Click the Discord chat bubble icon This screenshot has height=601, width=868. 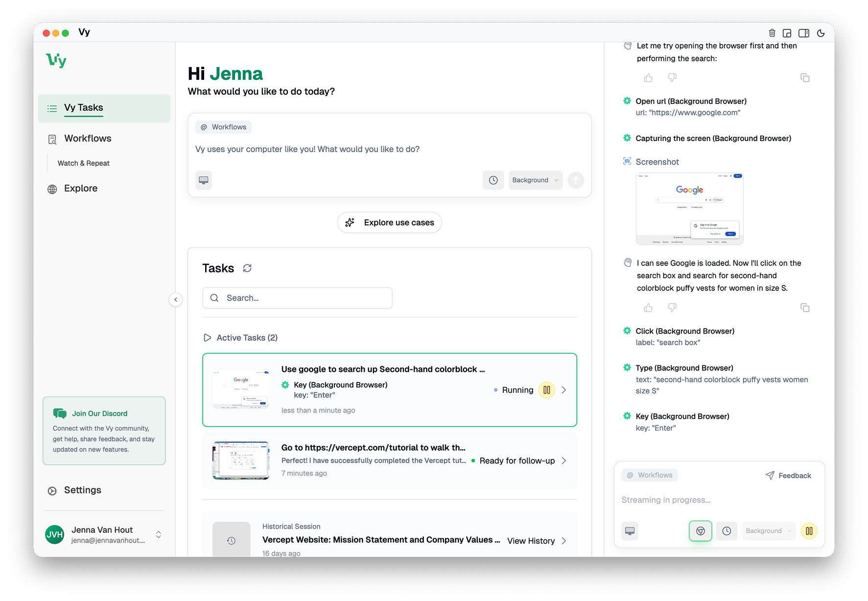[x=60, y=413]
